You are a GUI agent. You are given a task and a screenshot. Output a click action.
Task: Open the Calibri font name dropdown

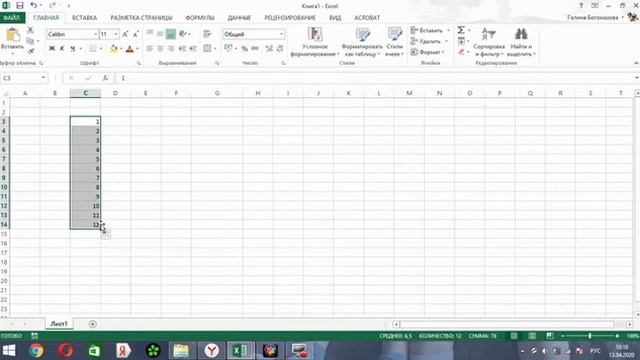point(95,34)
